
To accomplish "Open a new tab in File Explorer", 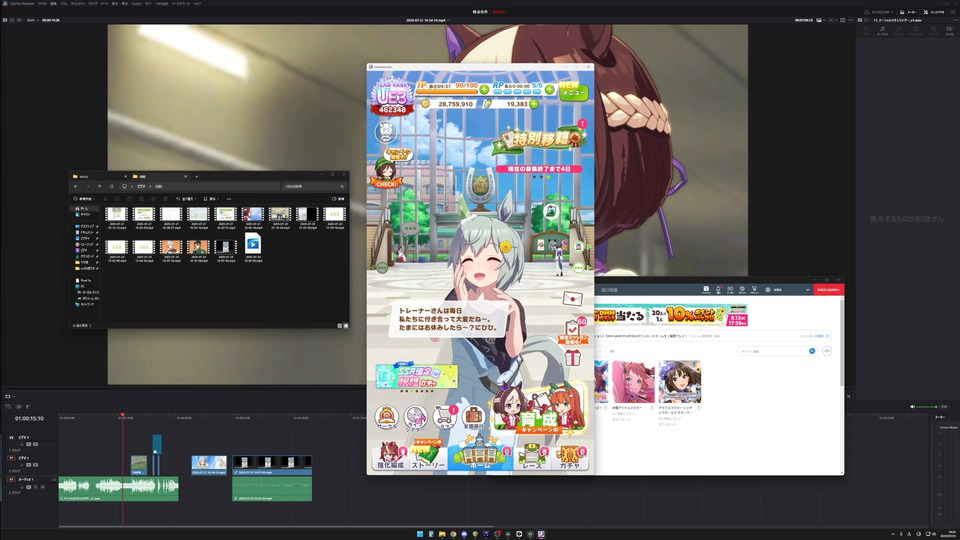I will tap(197, 176).
